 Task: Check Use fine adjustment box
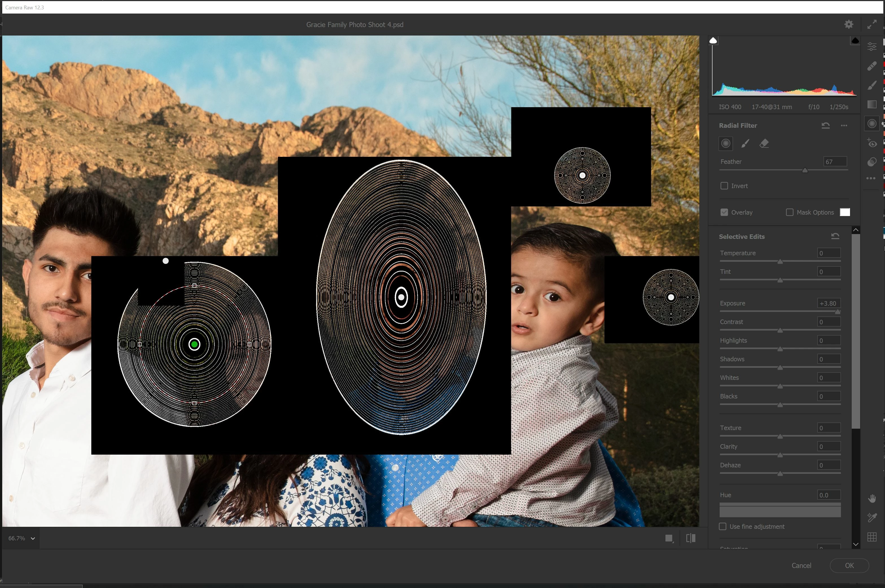point(722,527)
